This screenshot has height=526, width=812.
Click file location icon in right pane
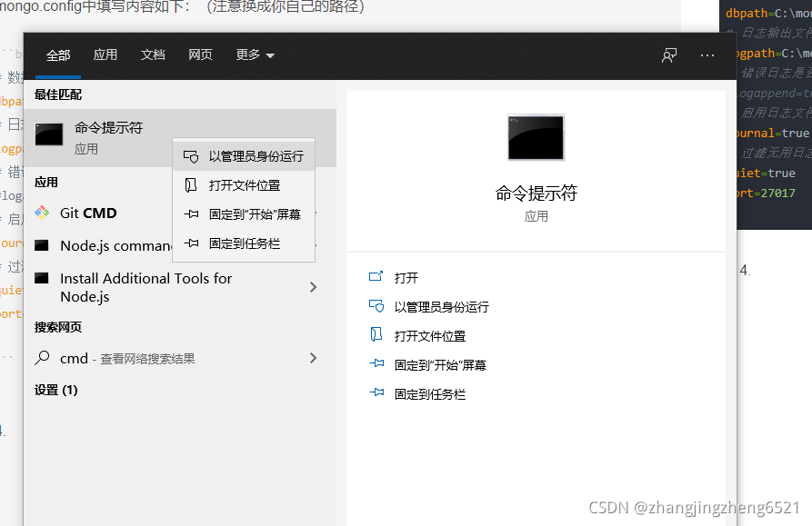(376, 334)
